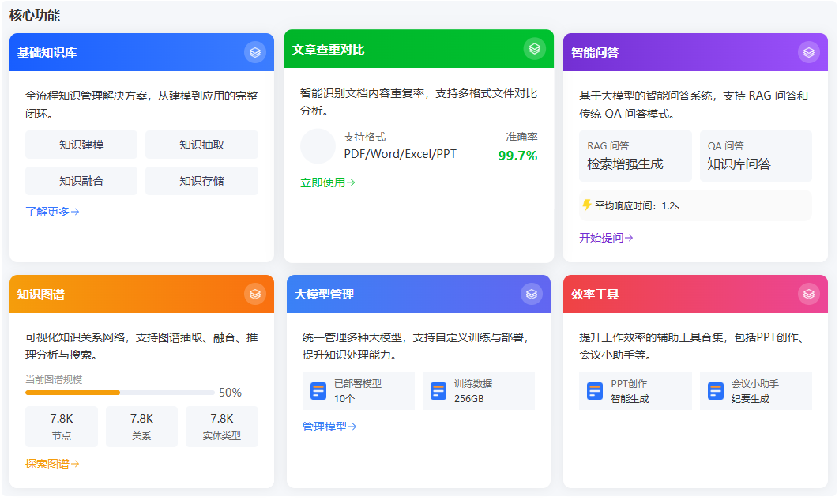Click the document icon next to PPT创作
Screen dimensions: 839x504
tap(594, 391)
